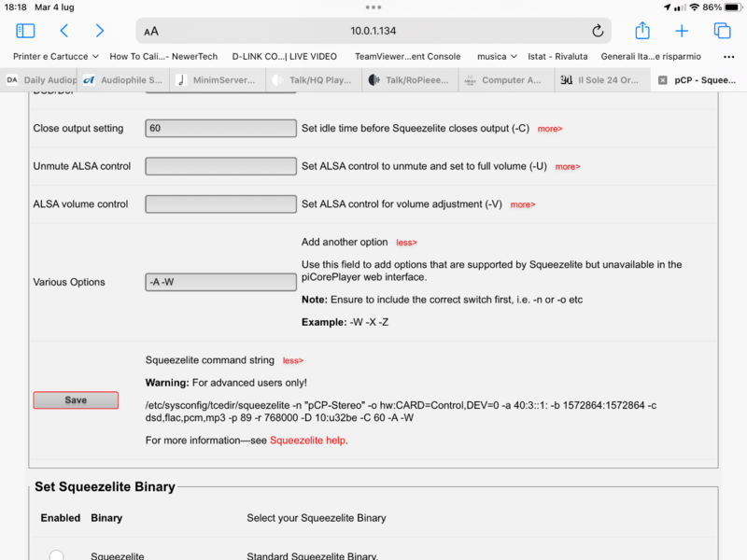Expand more info for Unmute ALSA control
747x560 pixels.
click(567, 165)
